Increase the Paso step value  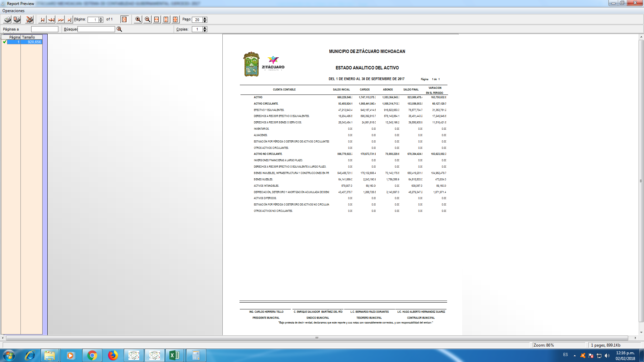point(205,18)
